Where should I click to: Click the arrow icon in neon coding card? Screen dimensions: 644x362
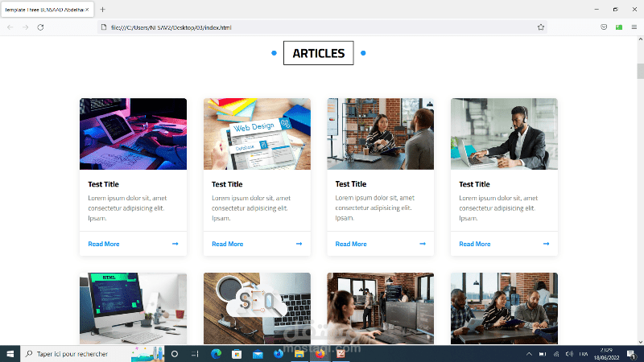(x=175, y=244)
